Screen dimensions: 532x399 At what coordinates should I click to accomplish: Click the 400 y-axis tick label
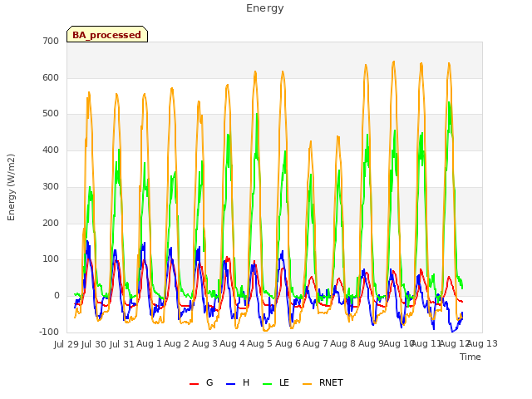tap(51, 150)
